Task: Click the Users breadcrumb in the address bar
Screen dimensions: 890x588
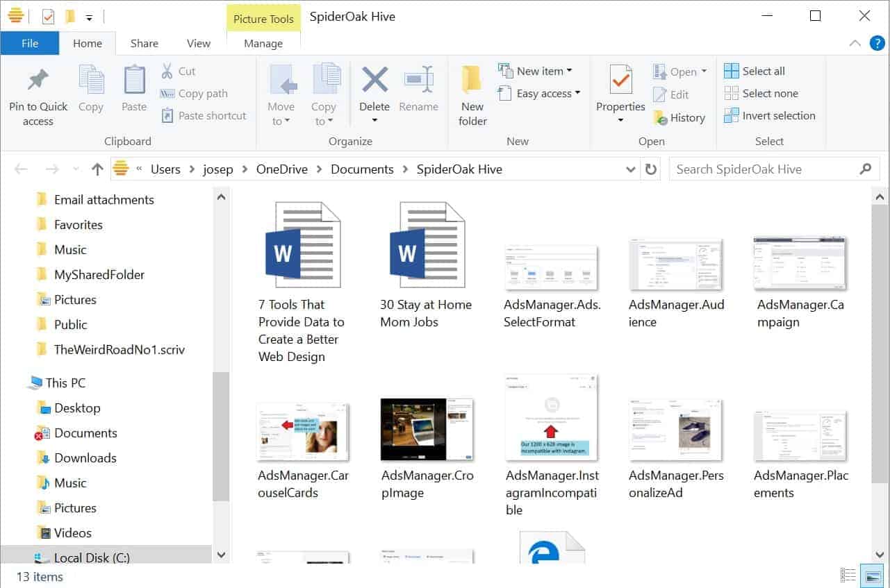Action: click(165, 169)
